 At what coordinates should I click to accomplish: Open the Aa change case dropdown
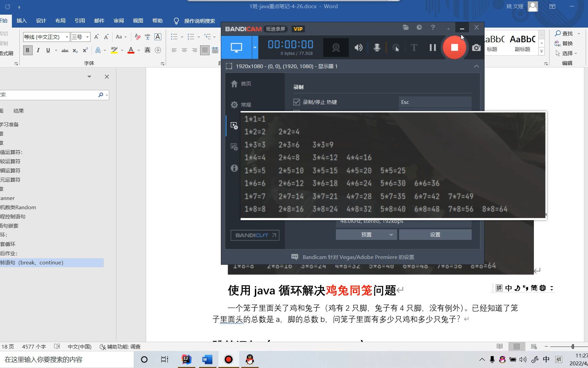121,37
